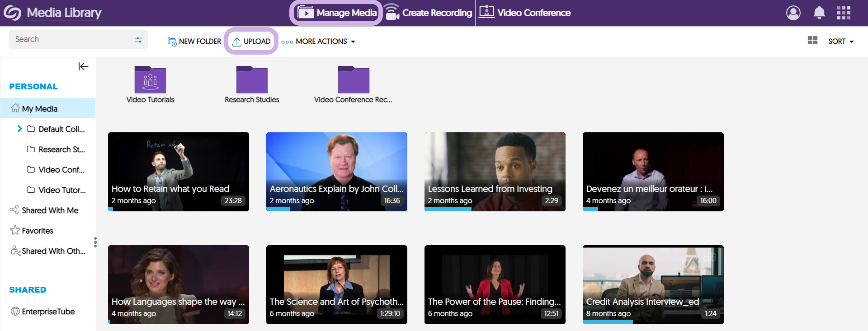Open Default Coll... folder in sidebar
868x331 pixels.
click(56, 129)
